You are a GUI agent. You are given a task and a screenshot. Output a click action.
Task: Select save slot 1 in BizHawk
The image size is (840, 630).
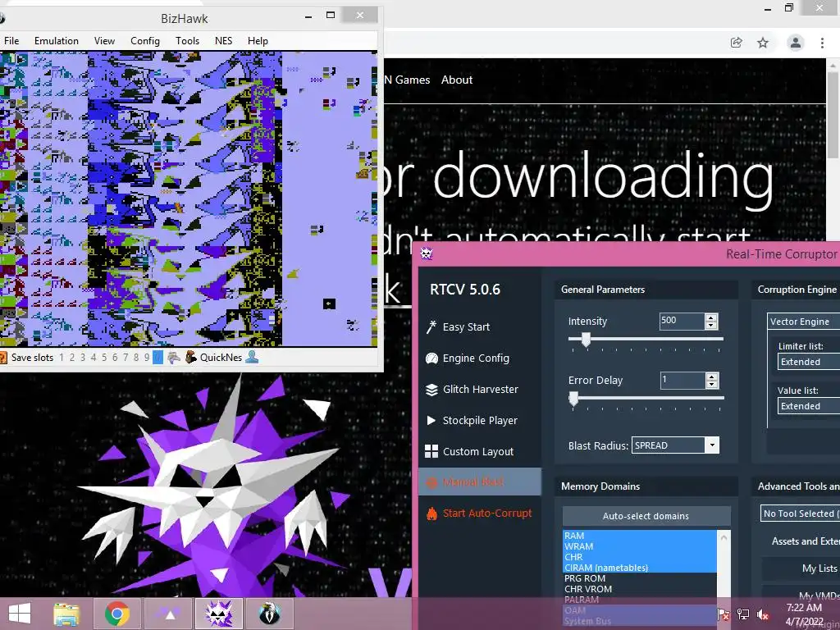[62, 358]
